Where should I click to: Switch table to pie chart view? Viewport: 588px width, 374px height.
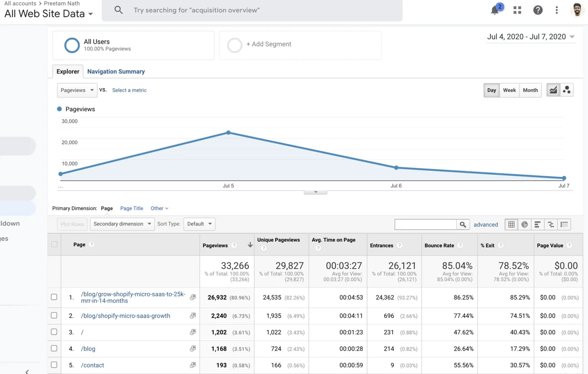pyautogui.click(x=524, y=224)
